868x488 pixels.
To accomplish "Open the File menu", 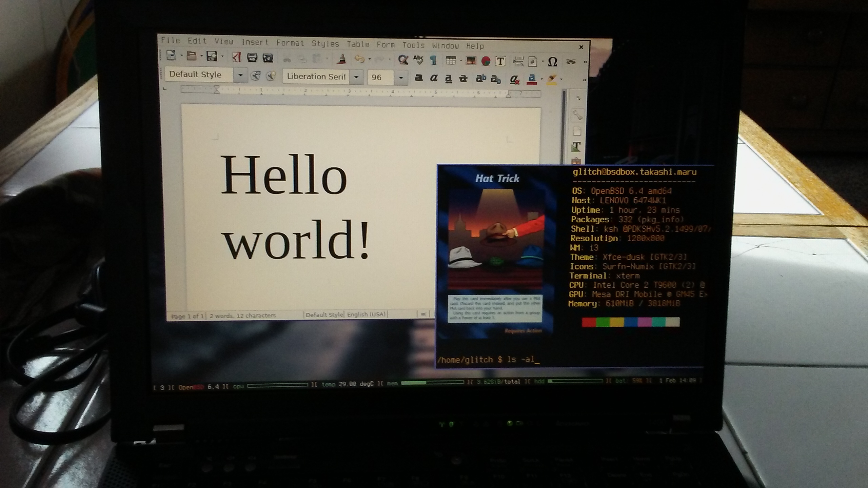I will tap(171, 41).
